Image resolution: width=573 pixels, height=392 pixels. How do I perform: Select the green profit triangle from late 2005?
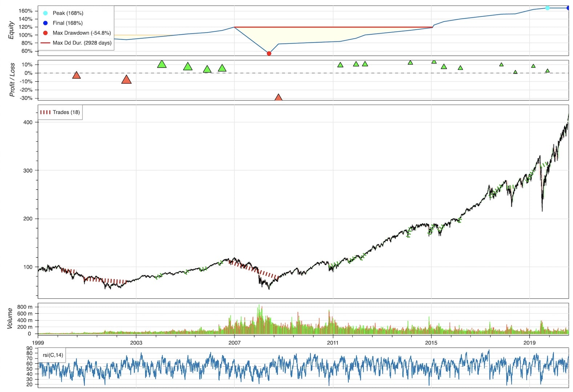point(207,69)
